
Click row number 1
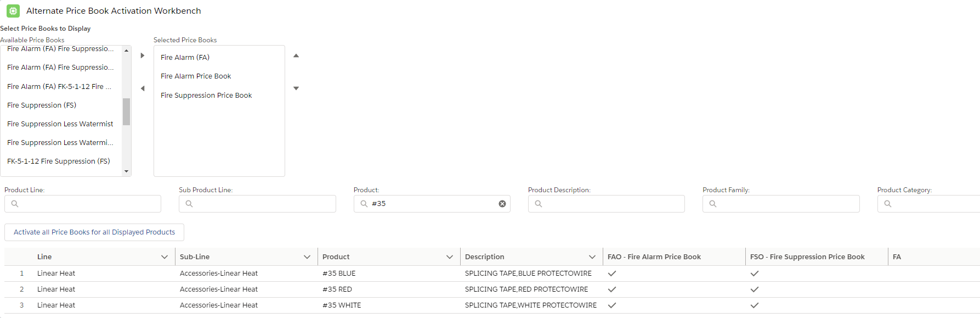(22, 274)
